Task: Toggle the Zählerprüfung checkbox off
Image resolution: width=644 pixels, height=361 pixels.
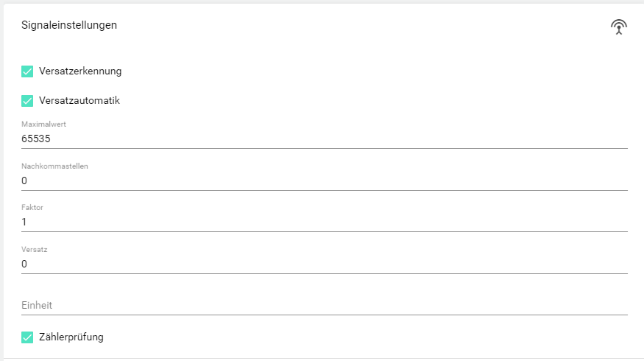Action: (x=28, y=337)
